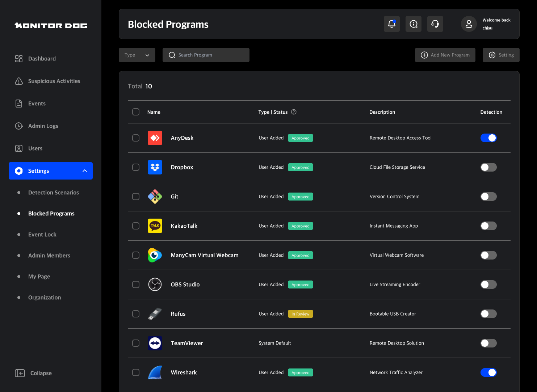Image resolution: width=537 pixels, height=392 pixels.
Task: Click the AnyDesk application icon
Action: coord(155,138)
